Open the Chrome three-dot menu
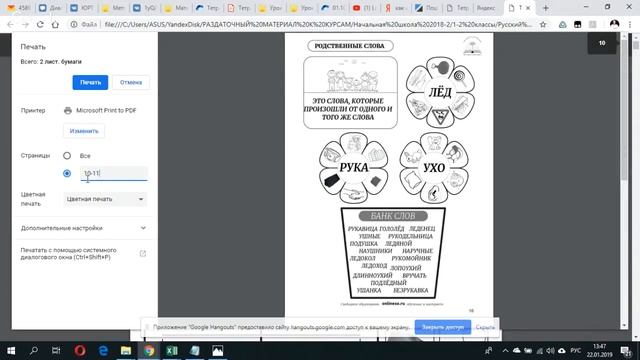The width and height of the screenshot is (640, 360). click(x=630, y=24)
